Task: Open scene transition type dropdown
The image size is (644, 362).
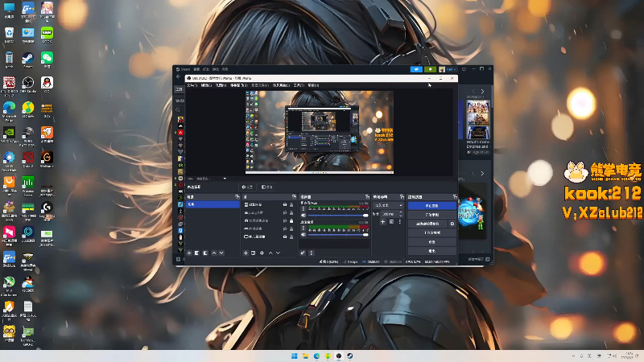Action: tap(389, 205)
